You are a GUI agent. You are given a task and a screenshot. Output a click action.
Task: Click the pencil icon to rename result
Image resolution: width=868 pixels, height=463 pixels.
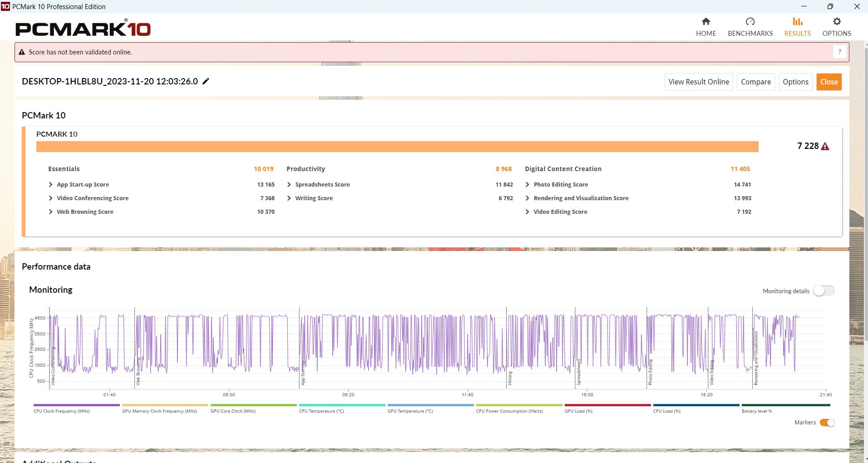click(206, 81)
